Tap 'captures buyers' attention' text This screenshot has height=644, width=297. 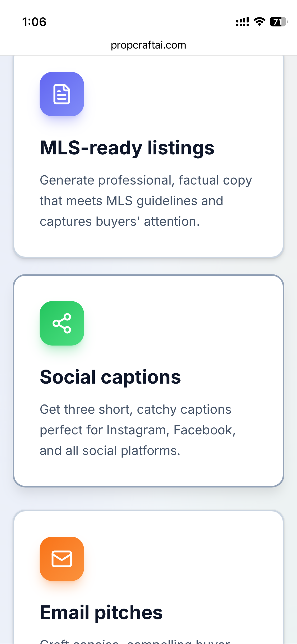(120, 222)
